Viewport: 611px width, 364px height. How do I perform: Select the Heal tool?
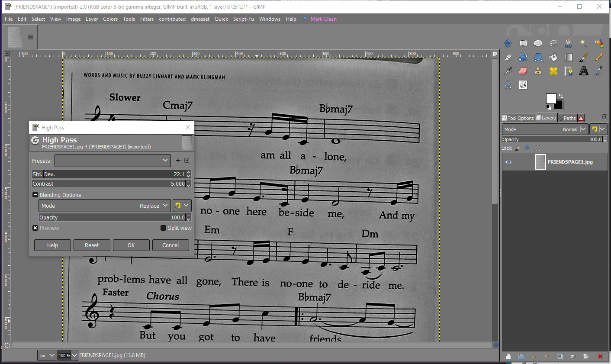pyautogui.click(x=553, y=71)
